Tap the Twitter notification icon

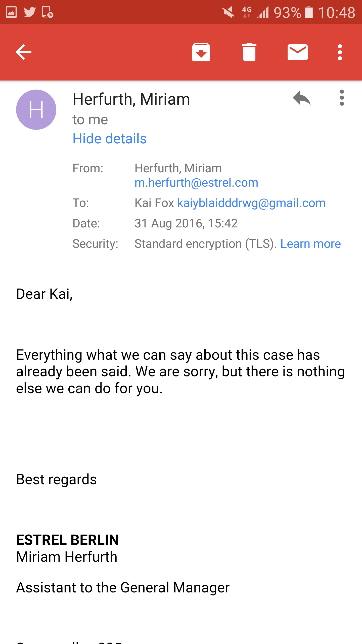(x=30, y=12)
